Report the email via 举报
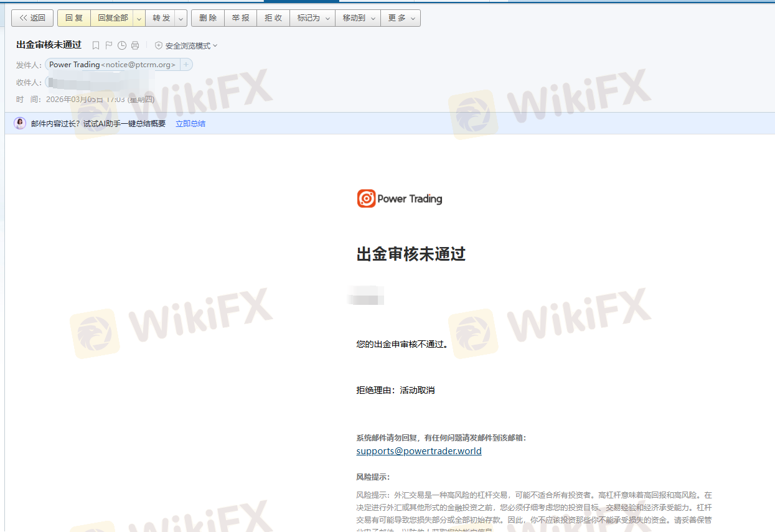This screenshot has height=532, width=775. tap(241, 18)
